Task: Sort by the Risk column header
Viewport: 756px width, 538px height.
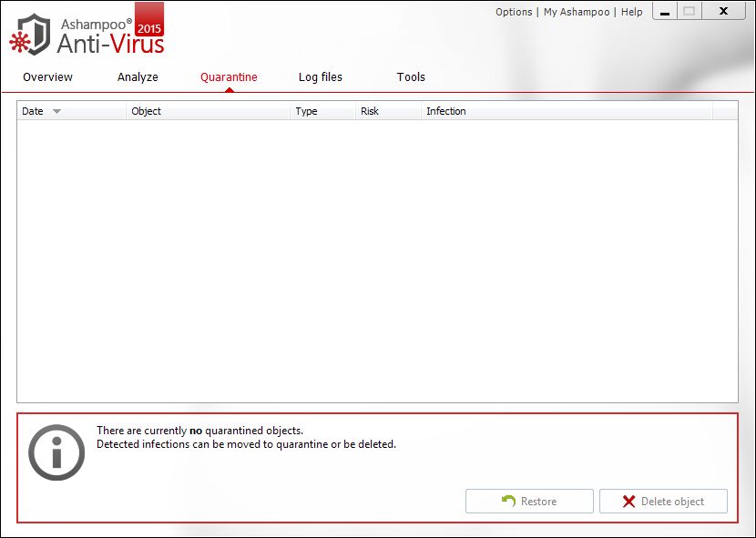Action: click(x=388, y=111)
